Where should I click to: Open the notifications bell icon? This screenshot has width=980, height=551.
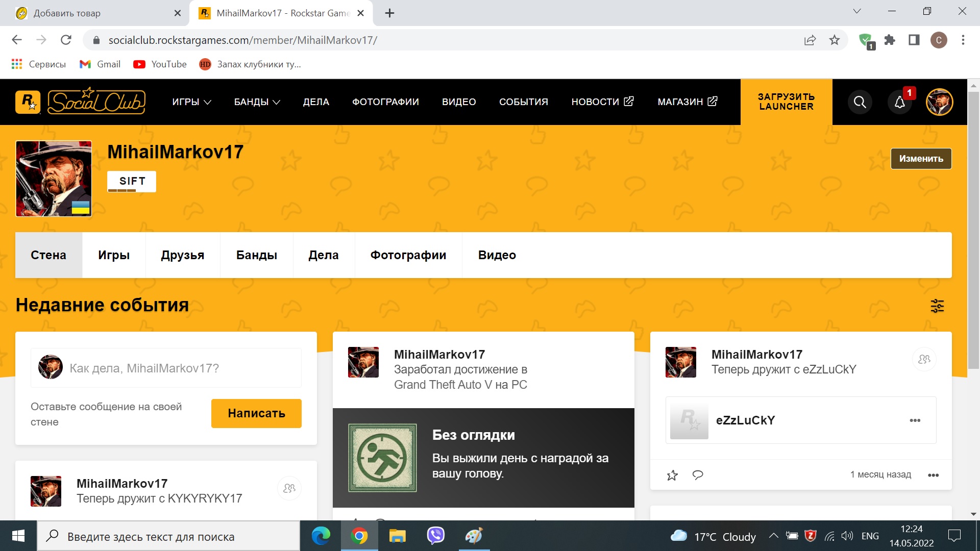[899, 102]
